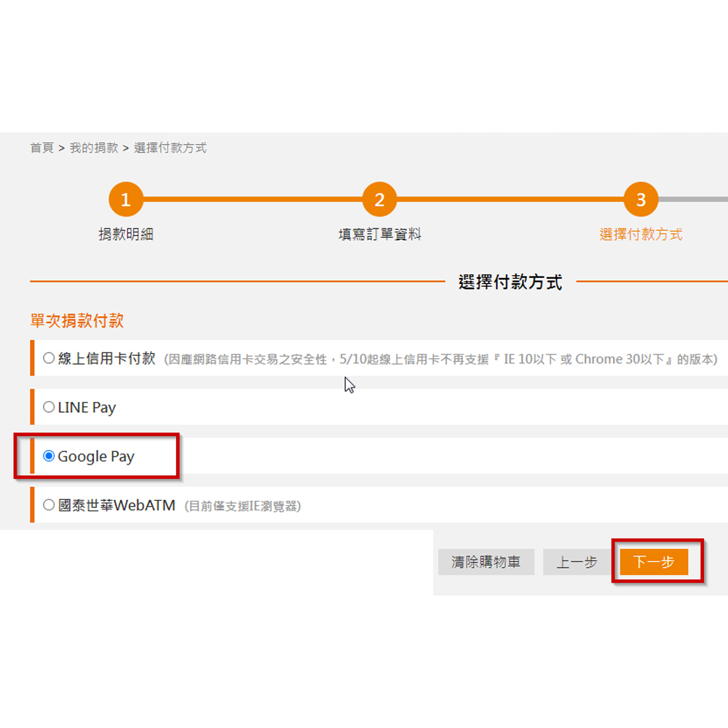The height and width of the screenshot is (728, 728).
Task: Click the LINE Pay option label text
Action: click(x=87, y=408)
